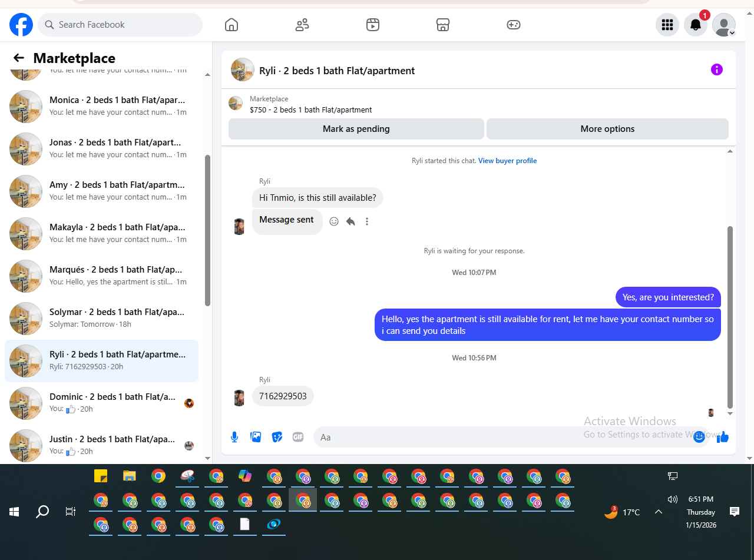
Task: Click the conversation list scroll up arrow
Action: pos(207,75)
